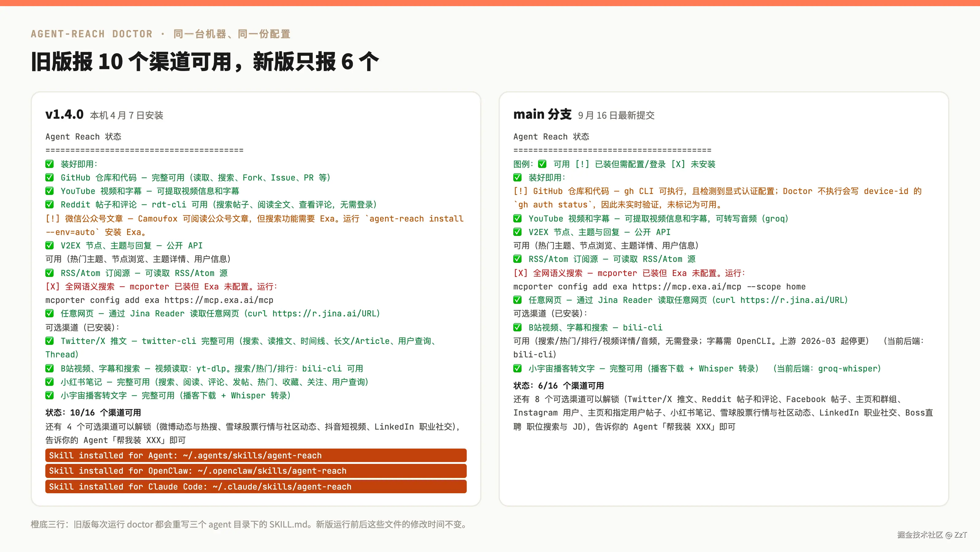The image size is (980, 552).
Task: Click checkmark before 任意网页 Jina Reader in main panel
Action: (517, 300)
